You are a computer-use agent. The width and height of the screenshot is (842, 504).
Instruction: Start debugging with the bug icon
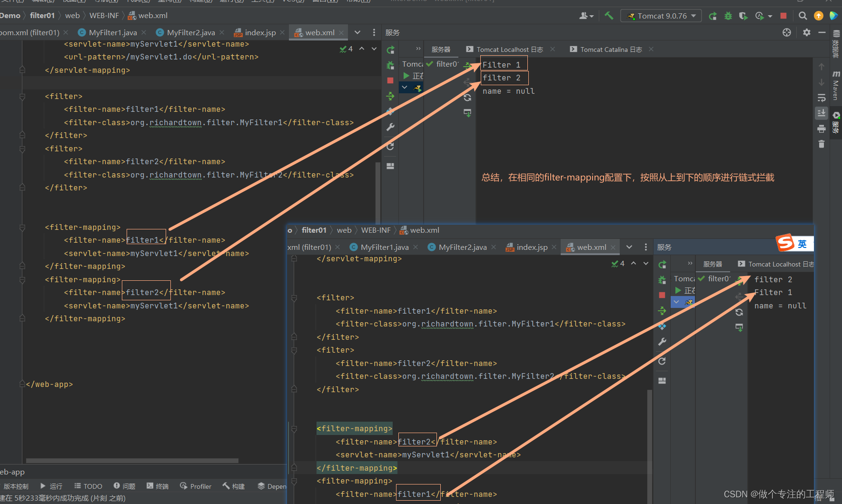point(728,16)
